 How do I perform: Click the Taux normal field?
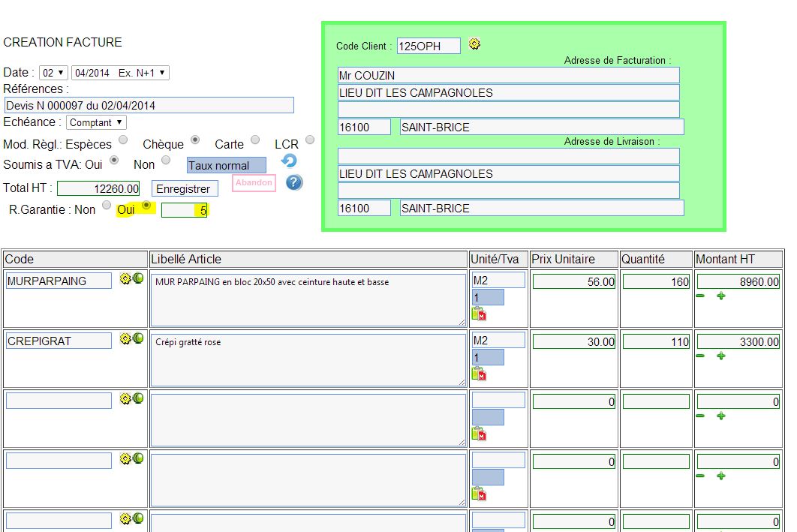pos(226,166)
